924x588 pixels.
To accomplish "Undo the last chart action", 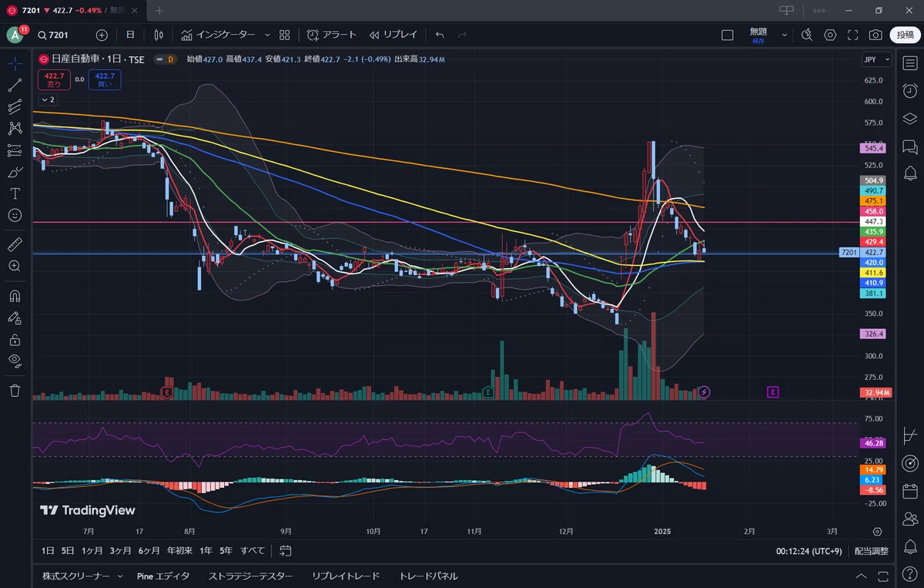I will click(x=440, y=35).
